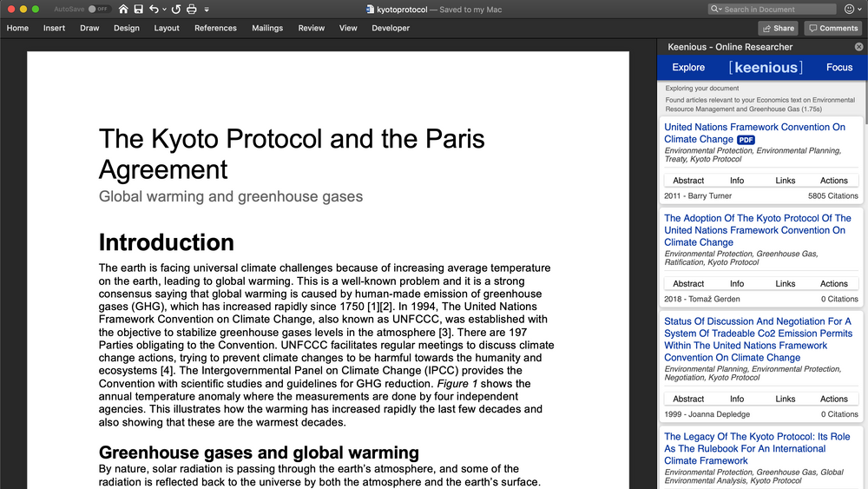Show Abstract for the Barry Turner article
This screenshot has height=489, width=868.
coord(688,181)
